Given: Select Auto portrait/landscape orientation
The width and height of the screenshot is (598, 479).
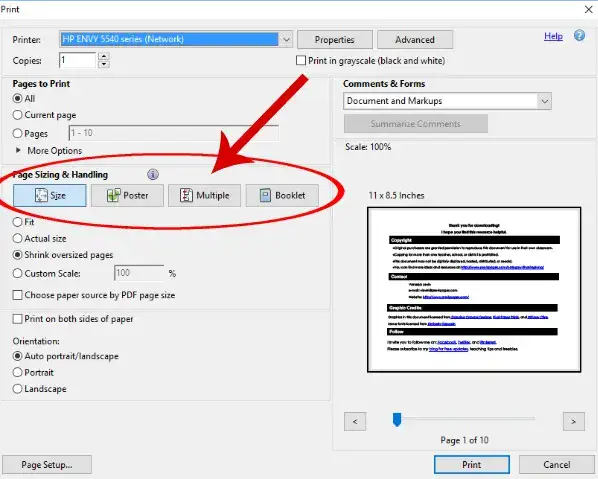Looking at the screenshot, I should pos(17,356).
